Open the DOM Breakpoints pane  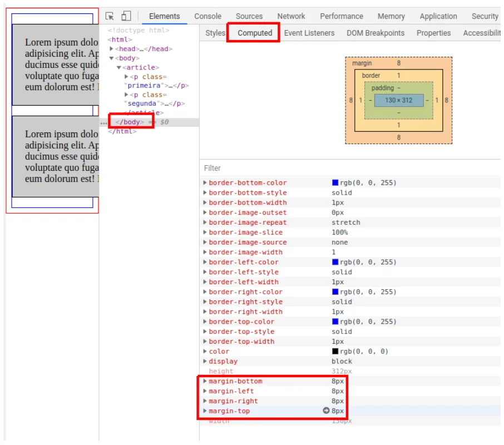375,33
